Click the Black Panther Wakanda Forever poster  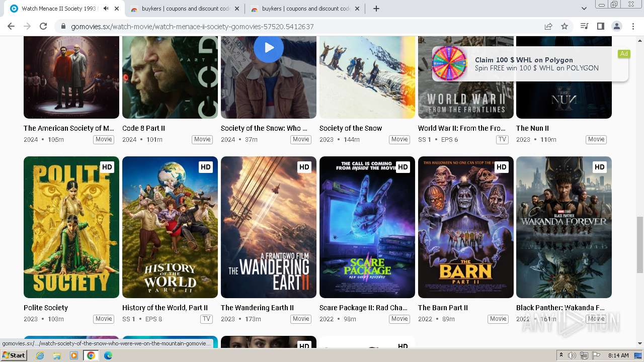pos(564,227)
